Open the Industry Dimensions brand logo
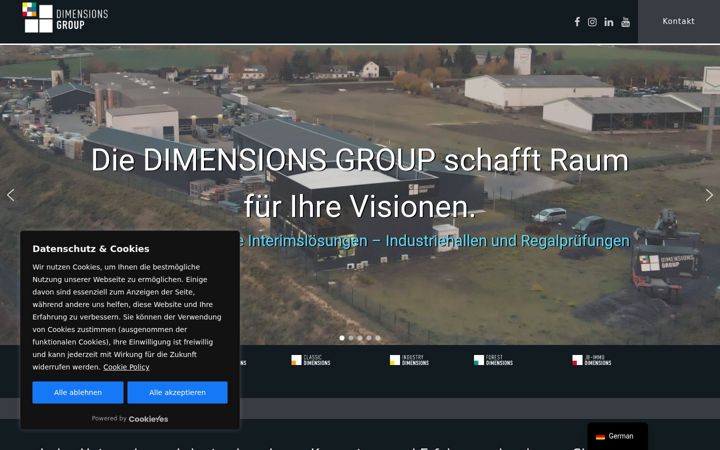720x450 pixels. pyautogui.click(x=409, y=360)
